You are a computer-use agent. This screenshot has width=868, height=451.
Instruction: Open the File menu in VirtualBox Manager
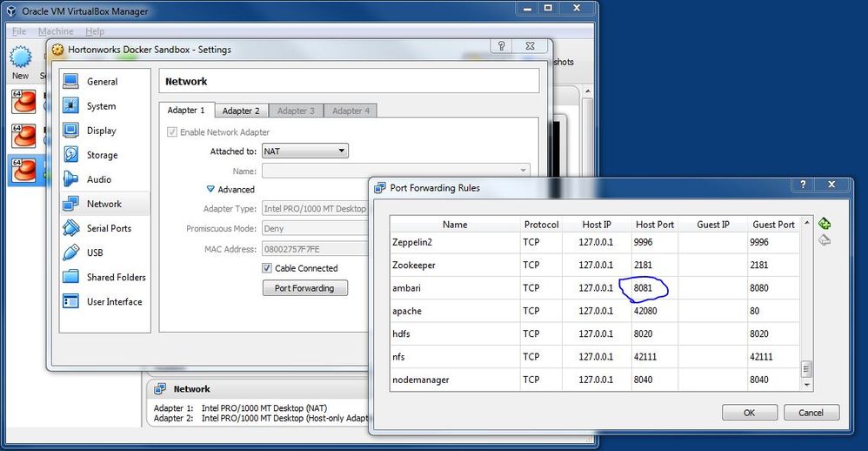coord(19,31)
